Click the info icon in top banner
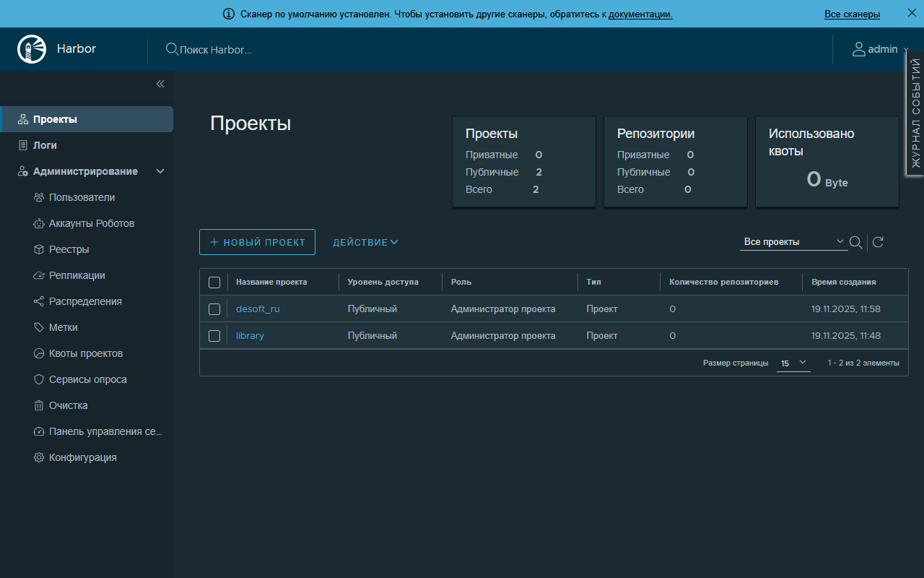Screen dimensions: 924x578 [x=229, y=14]
